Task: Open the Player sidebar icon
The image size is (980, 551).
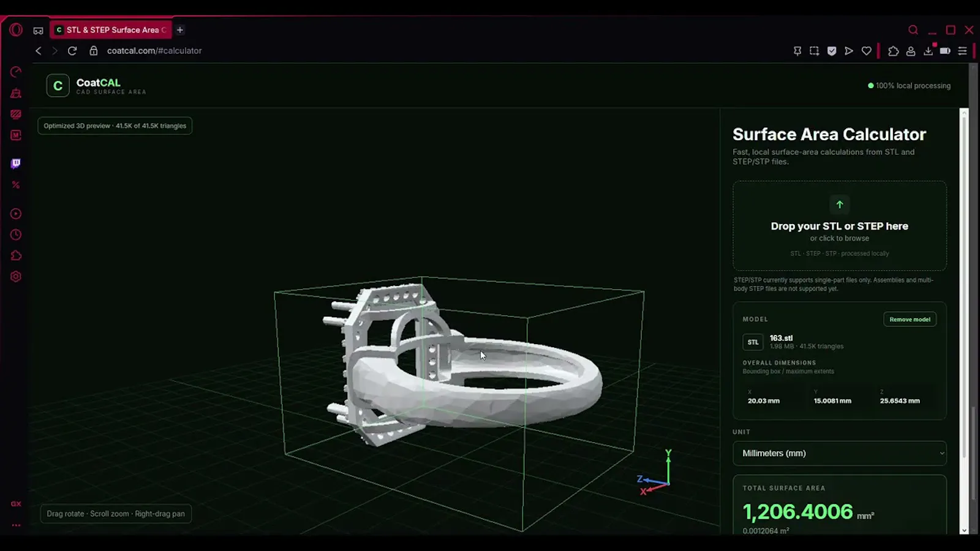Action: 16,214
